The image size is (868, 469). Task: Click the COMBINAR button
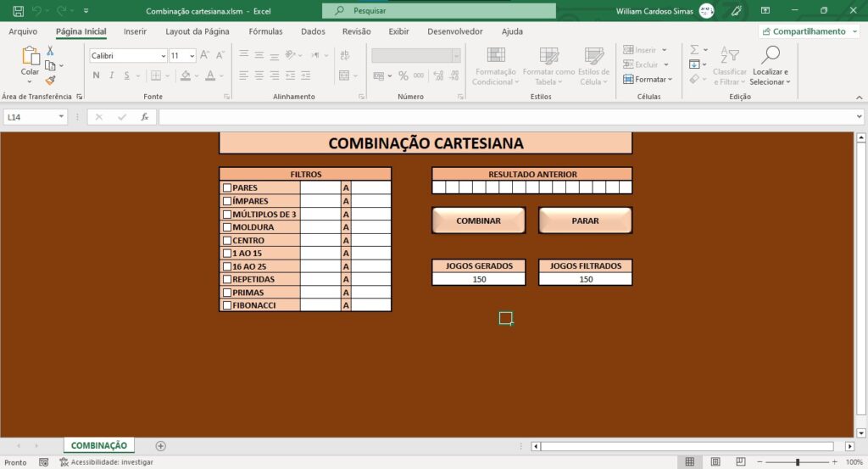(478, 221)
